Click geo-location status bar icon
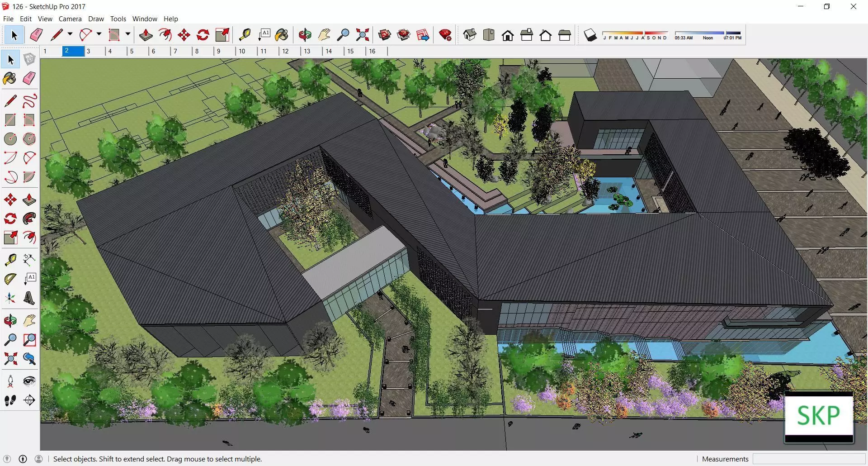This screenshot has height=466, width=868. [7, 459]
